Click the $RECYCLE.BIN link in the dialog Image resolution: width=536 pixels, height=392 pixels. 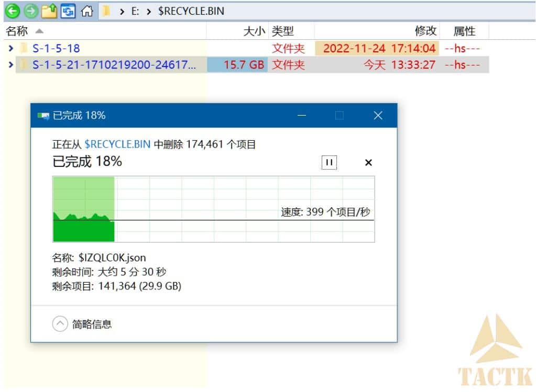(117, 144)
